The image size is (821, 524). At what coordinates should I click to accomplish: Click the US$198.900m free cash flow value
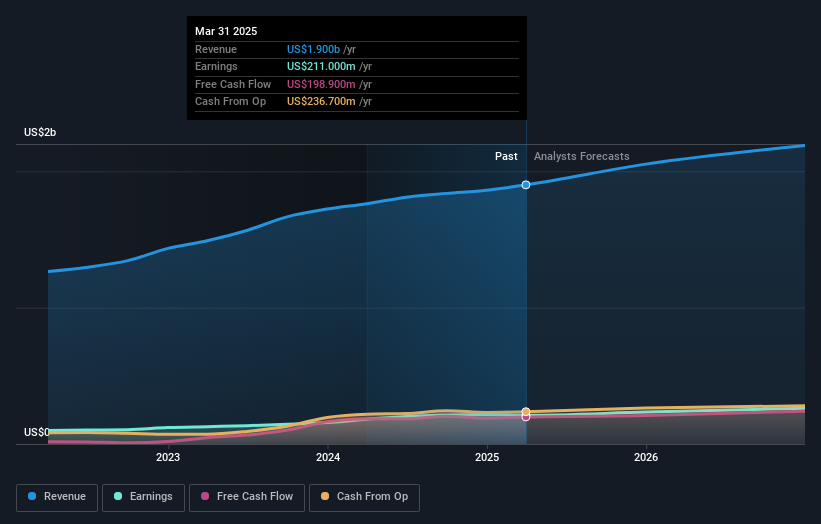(321, 84)
